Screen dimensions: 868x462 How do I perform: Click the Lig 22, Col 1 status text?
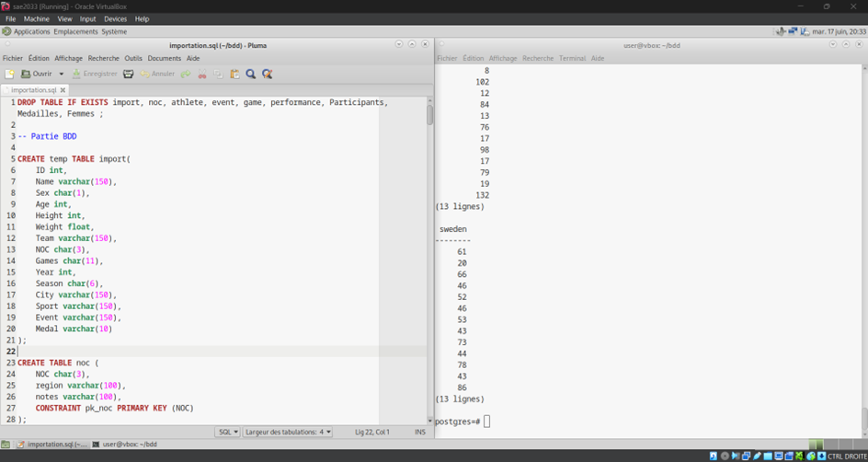point(372,432)
